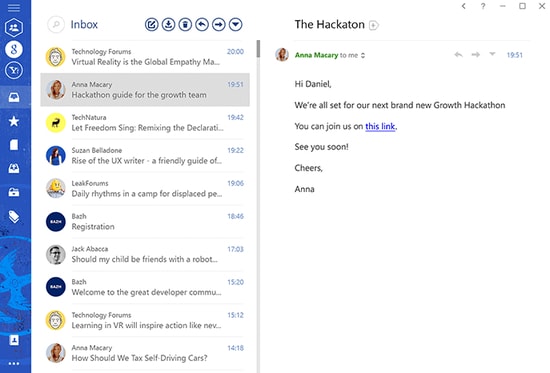Delete the message with the trash icon

[x=185, y=25]
